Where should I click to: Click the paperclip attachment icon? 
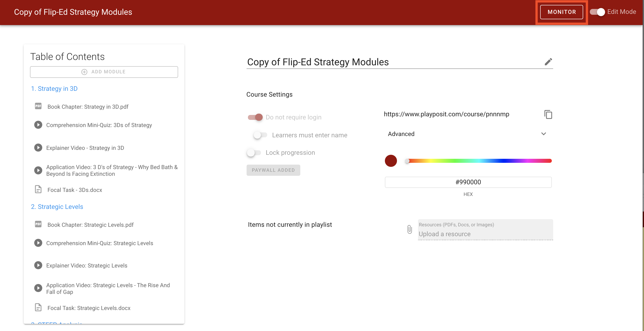coord(409,229)
